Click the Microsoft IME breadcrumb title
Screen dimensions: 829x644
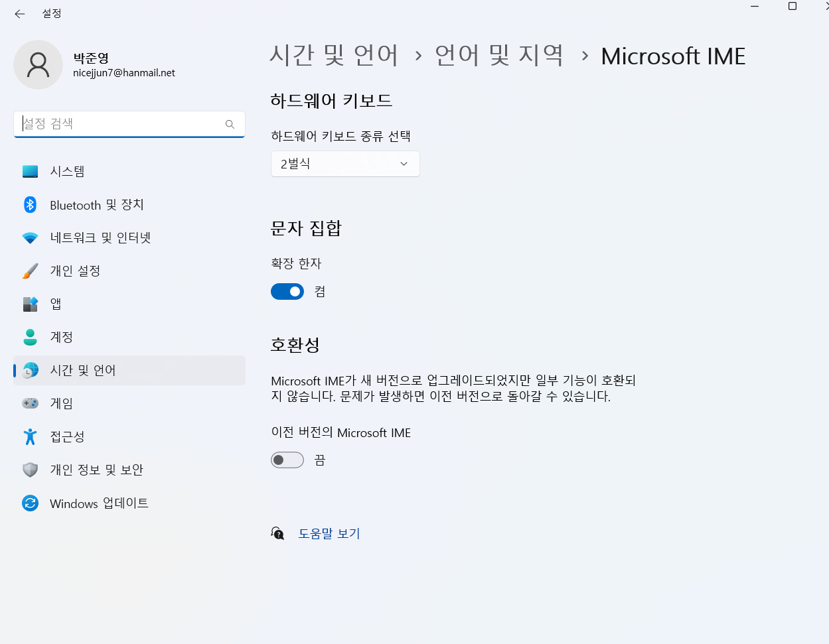point(673,56)
